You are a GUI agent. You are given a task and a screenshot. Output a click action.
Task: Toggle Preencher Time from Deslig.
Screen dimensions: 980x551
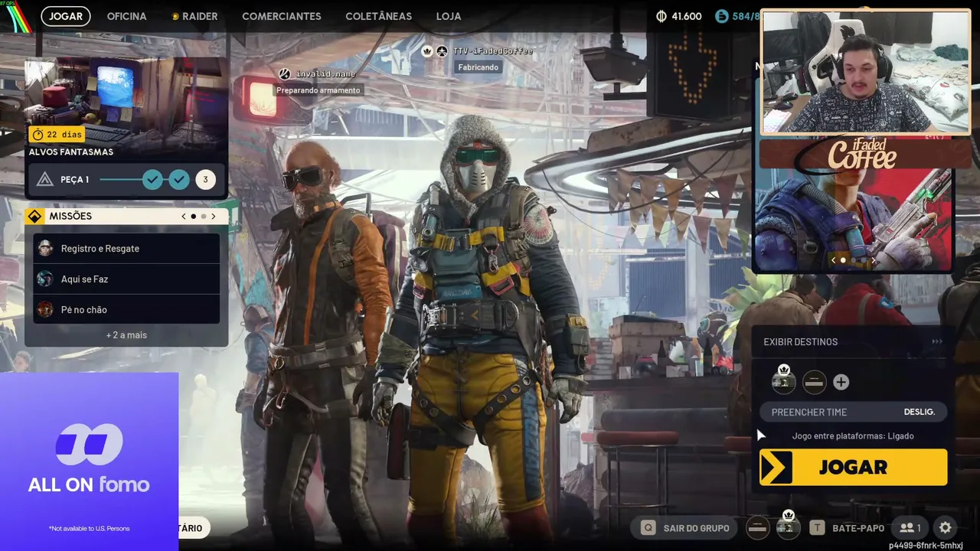[853, 412]
